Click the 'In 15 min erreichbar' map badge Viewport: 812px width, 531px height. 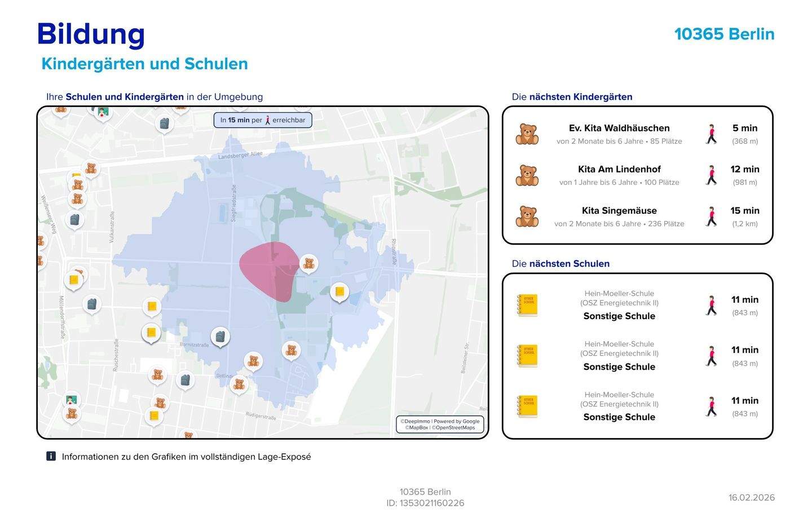pos(263,120)
